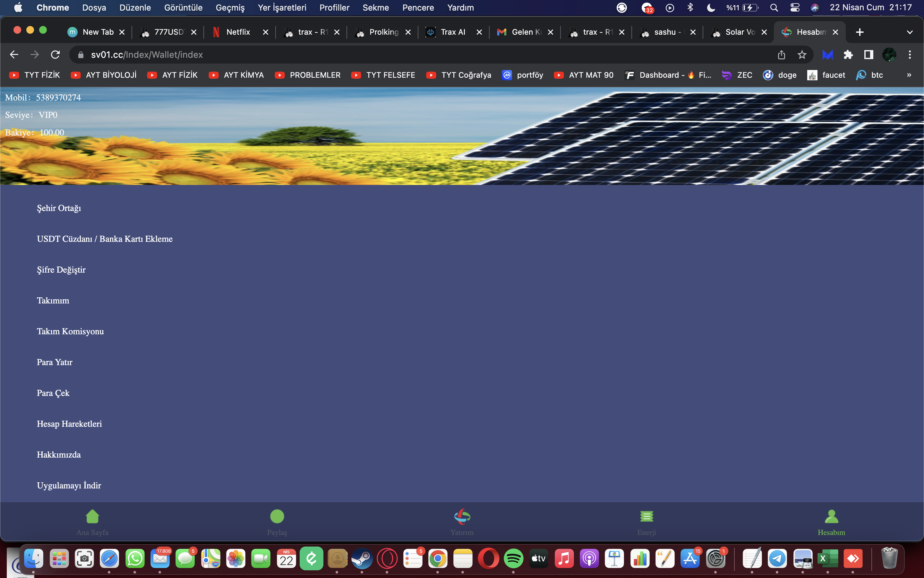The image size is (924, 578).
Task: Open USDT Cüzdanı / Banka Kartı Ekleme
Action: [105, 239]
